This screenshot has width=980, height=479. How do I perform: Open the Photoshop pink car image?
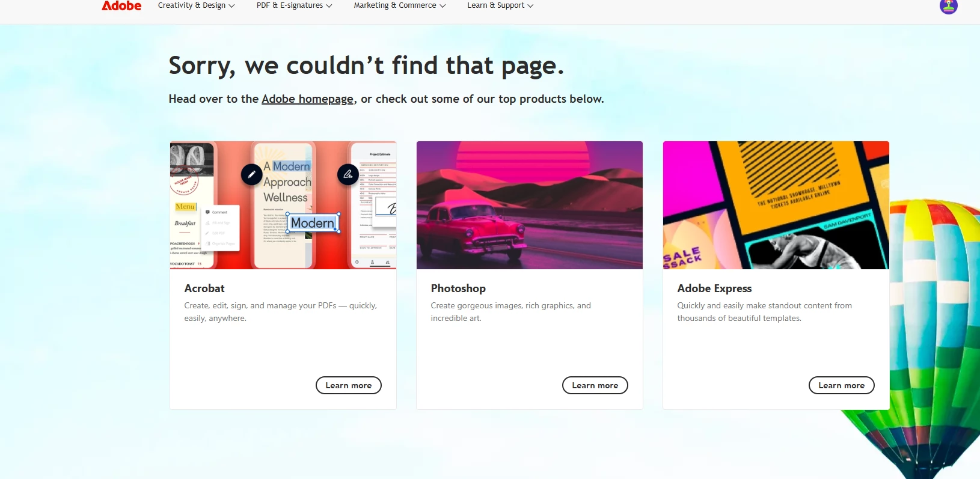pyautogui.click(x=530, y=205)
